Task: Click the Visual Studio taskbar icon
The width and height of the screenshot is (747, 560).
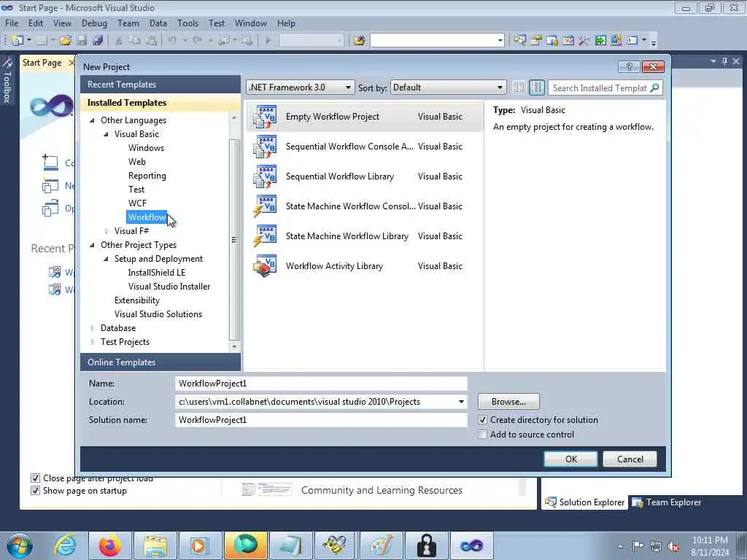Action: pyautogui.click(x=472, y=545)
